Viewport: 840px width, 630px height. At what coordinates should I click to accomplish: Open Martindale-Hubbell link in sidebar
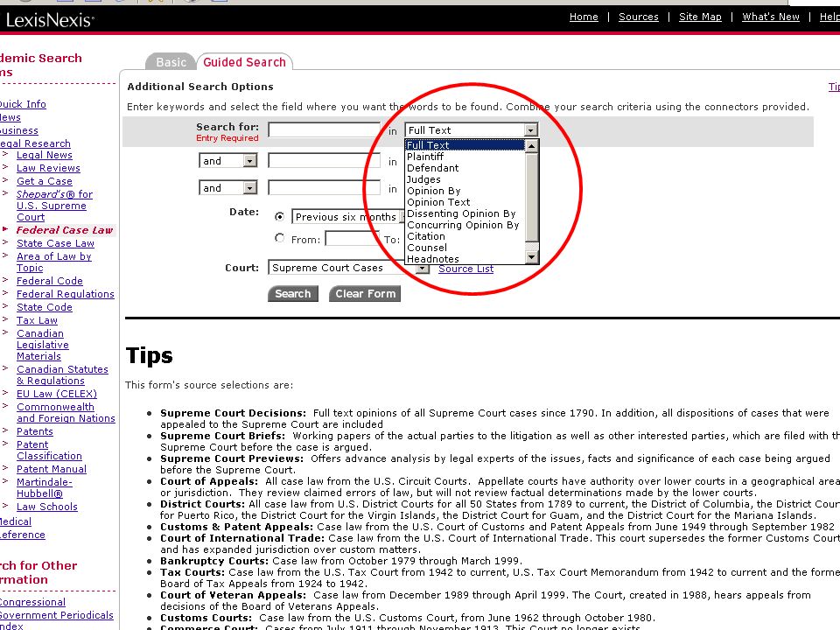tap(45, 487)
